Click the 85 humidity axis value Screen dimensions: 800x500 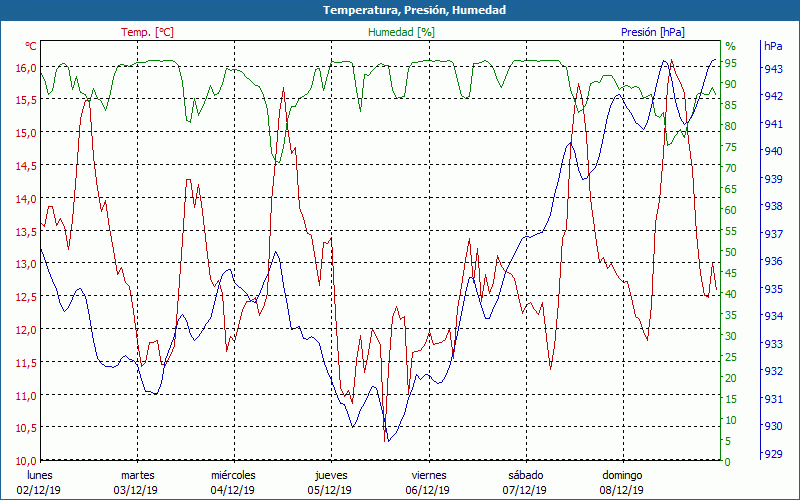pyautogui.click(x=731, y=105)
